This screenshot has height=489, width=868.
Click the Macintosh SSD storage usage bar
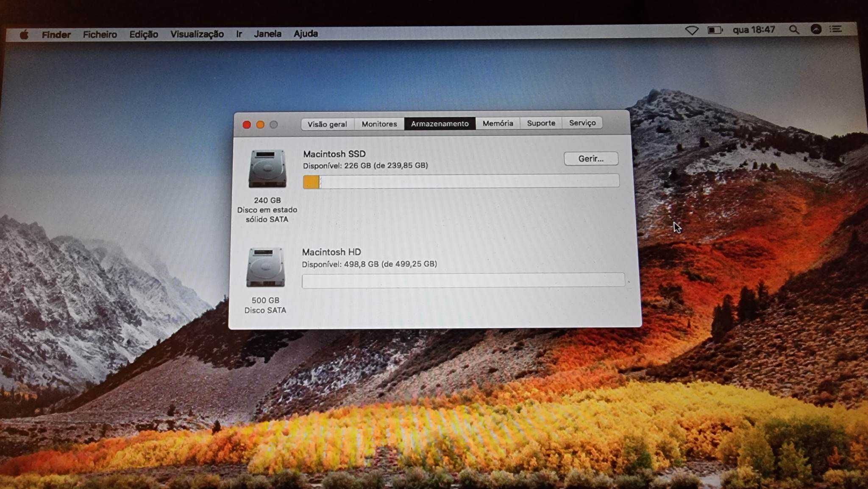[x=461, y=181]
